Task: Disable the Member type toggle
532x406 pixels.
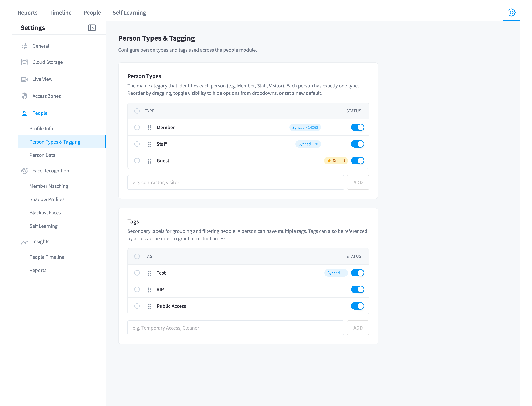Action: click(x=357, y=127)
